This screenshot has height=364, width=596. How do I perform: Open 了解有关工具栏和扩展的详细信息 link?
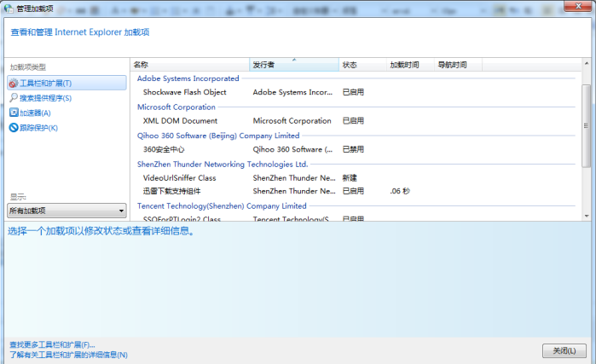[68, 354]
